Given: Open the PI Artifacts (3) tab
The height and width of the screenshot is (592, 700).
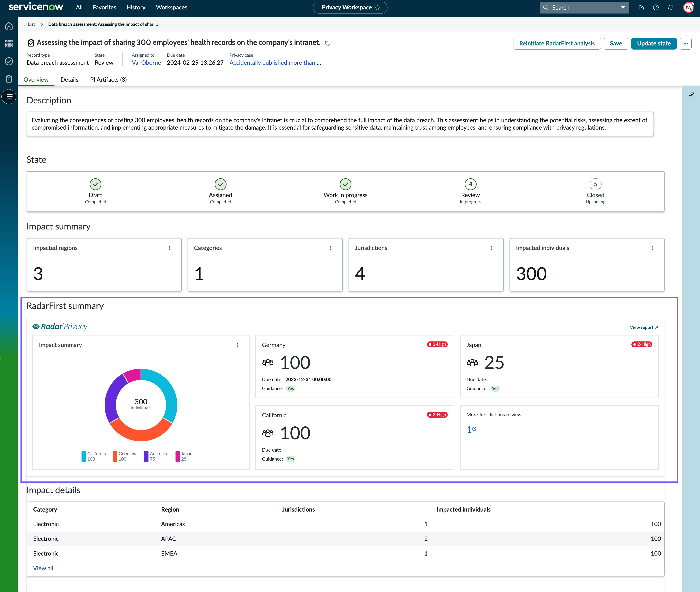Looking at the screenshot, I should coord(109,80).
